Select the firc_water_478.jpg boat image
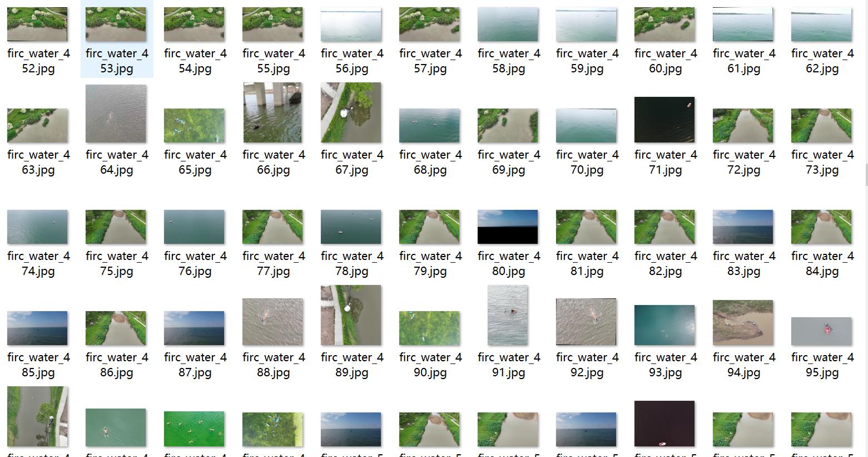The image size is (868, 457). point(351,227)
